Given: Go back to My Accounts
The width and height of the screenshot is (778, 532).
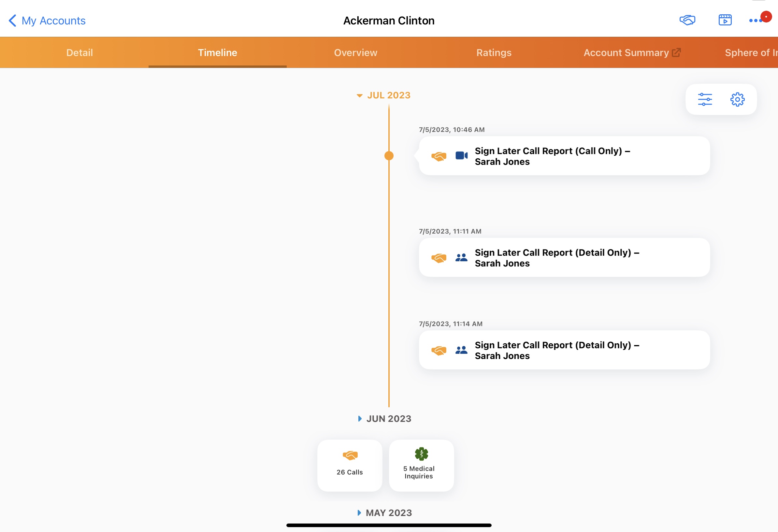Looking at the screenshot, I should 47,21.
